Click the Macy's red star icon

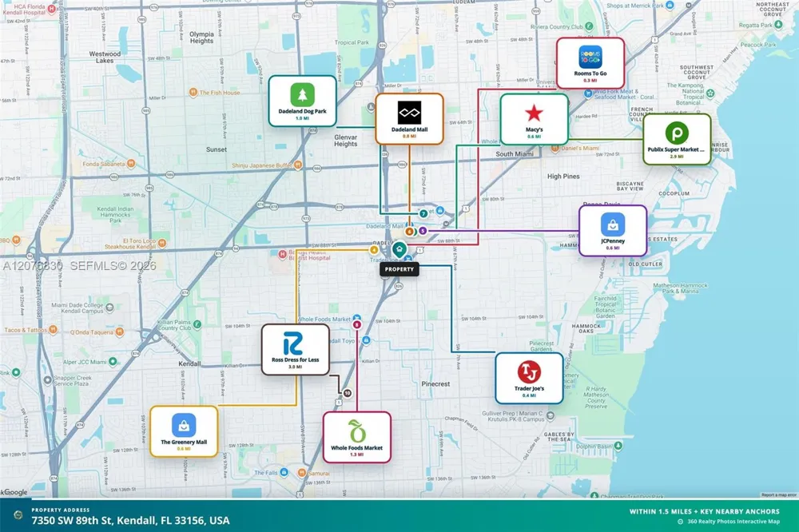pos(534,113)
